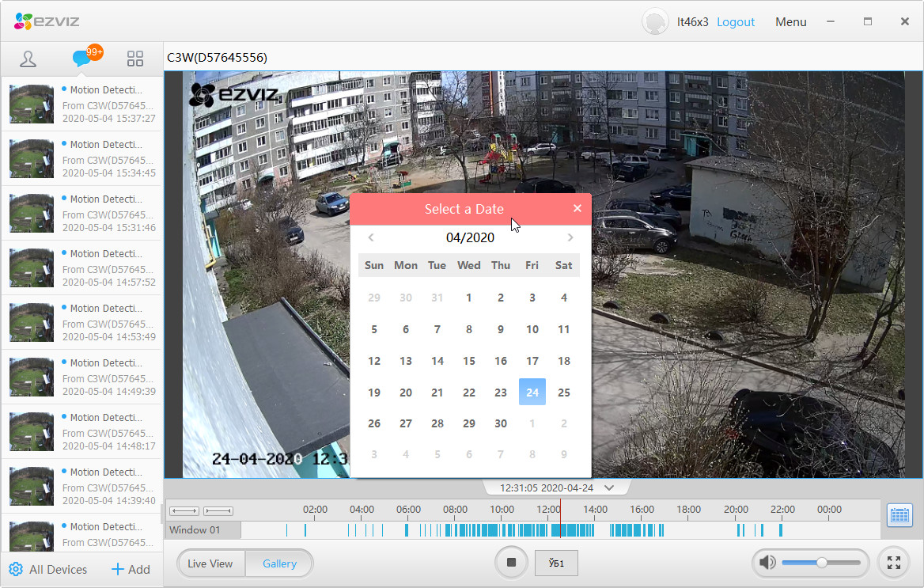Enter fullscreen video mode

(893, 563)
